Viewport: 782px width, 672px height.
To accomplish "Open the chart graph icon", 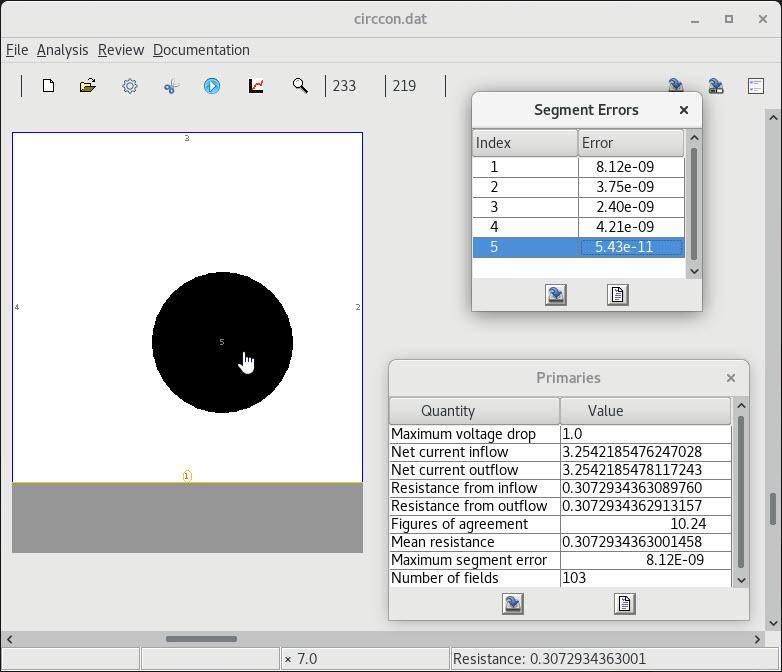I will (x=256, y=86).
